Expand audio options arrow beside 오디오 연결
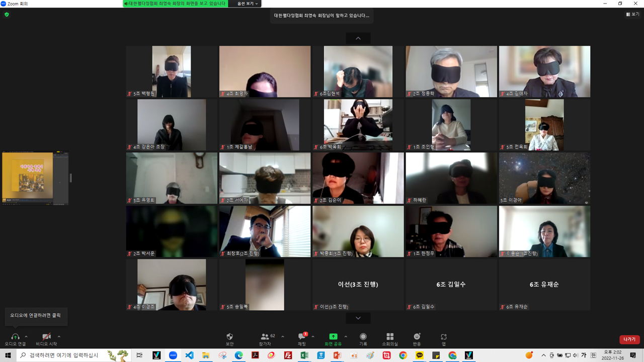This screenshot has height=362, width=644. (26, 337)
